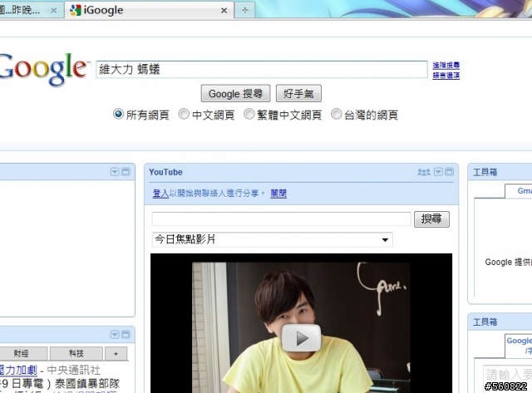Close the iGoogle browser tab
The height and width of the screenshot is (393, 532).
click(x=224, y=11)
